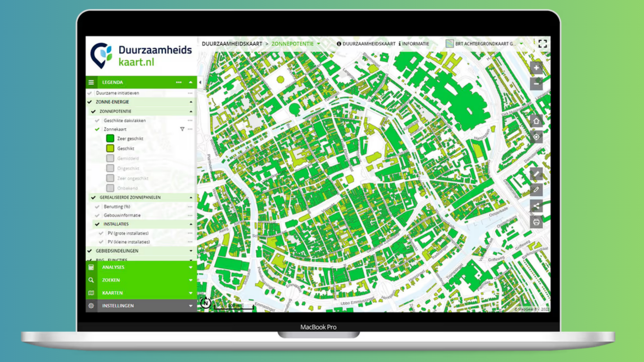Click the Zoeken magnifier icon
The image size is (644, 362).
pos(91,280)
